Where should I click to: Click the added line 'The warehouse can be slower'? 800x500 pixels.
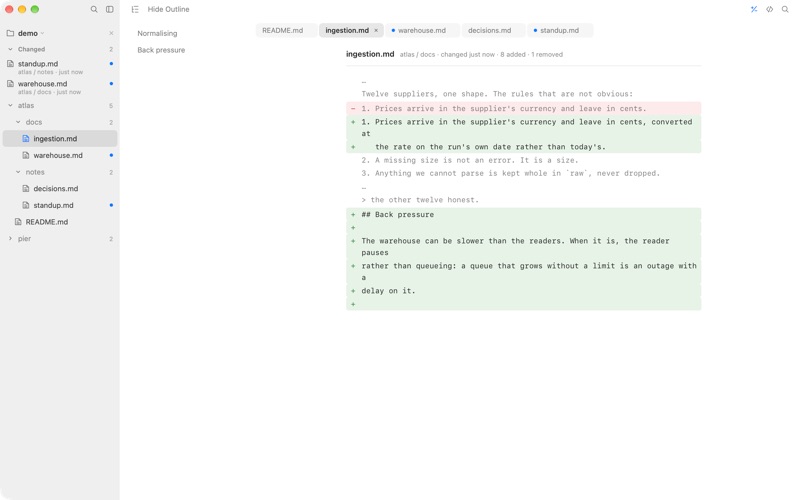(x=523, y=246)
